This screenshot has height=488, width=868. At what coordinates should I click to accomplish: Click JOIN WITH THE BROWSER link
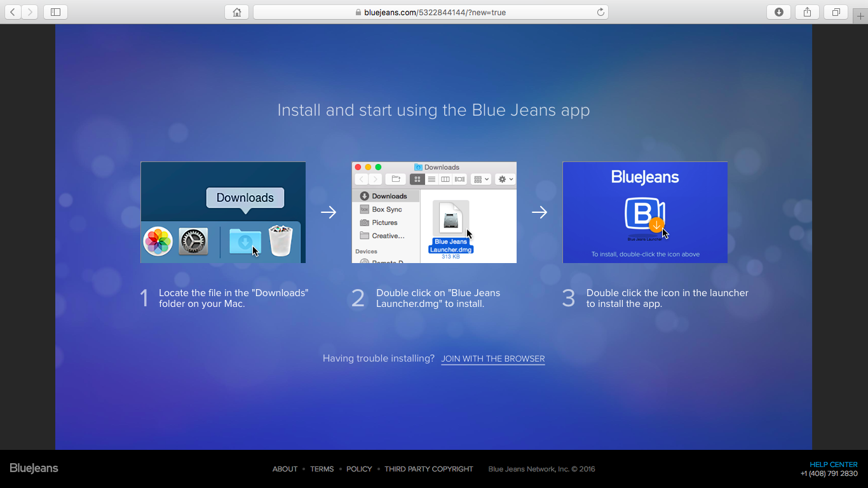[x=493, y=359]
